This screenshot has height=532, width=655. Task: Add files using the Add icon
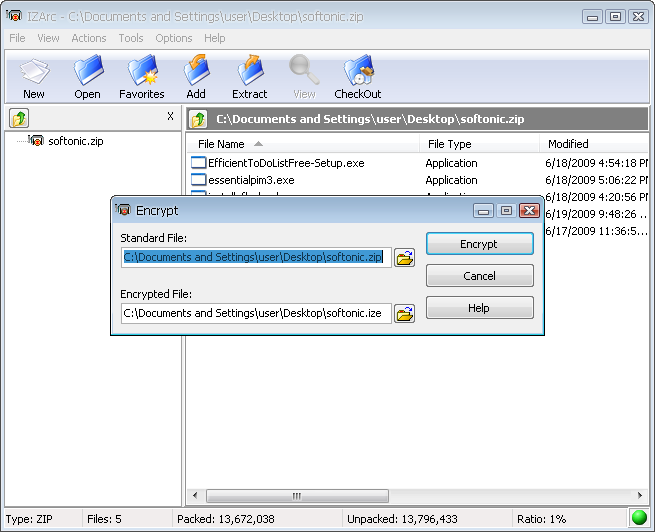pos(196,70)
